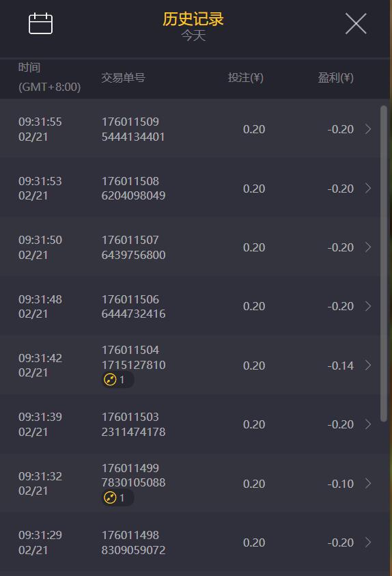392x576 pixels.
Task: Click the free spin badge under order 7830105088
Action: pyautogui.click(x=117, y=497)
